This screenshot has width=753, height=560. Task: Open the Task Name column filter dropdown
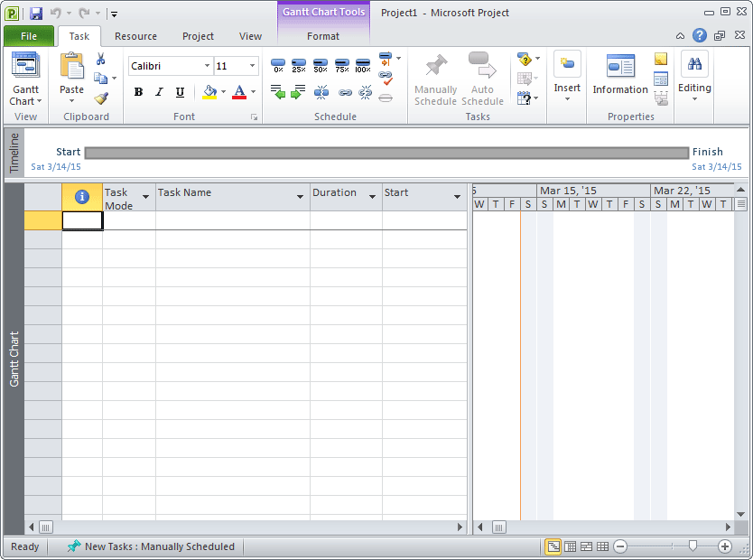point(300,197)
